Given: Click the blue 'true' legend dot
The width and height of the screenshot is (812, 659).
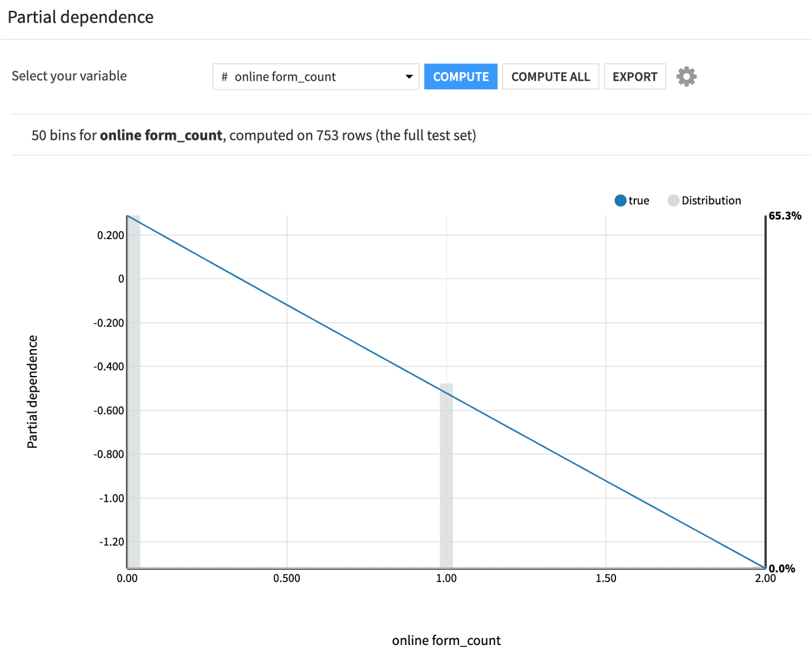Looking at the screenshot, I should [620, 201].
